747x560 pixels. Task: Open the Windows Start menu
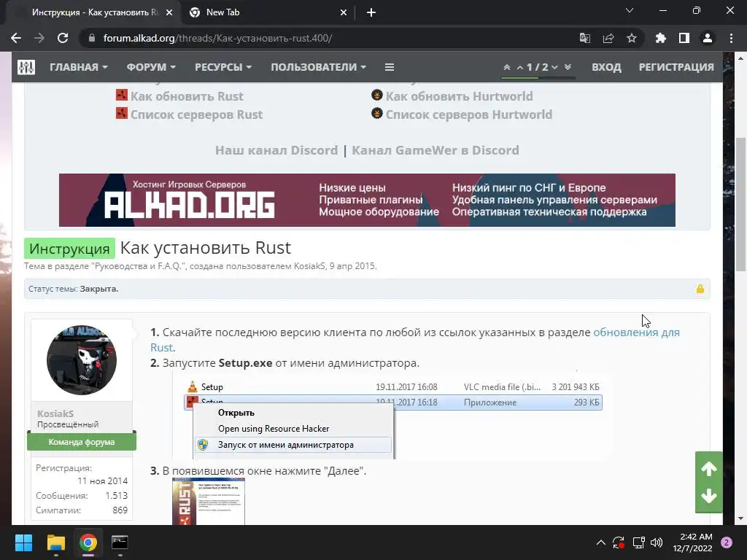point(23,542)
